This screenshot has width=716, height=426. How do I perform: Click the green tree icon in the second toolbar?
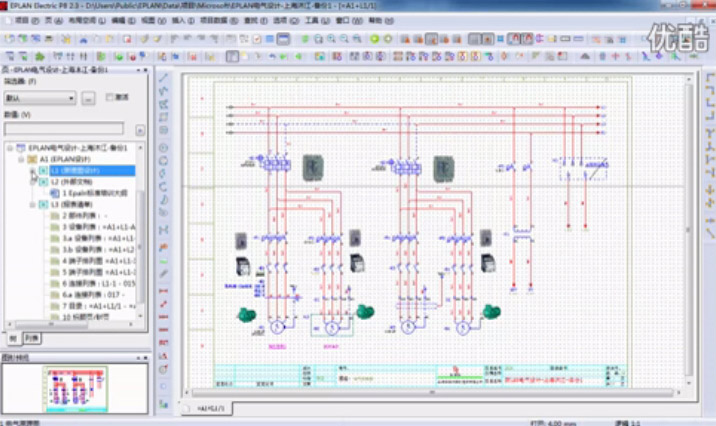(x=40, y=57)
